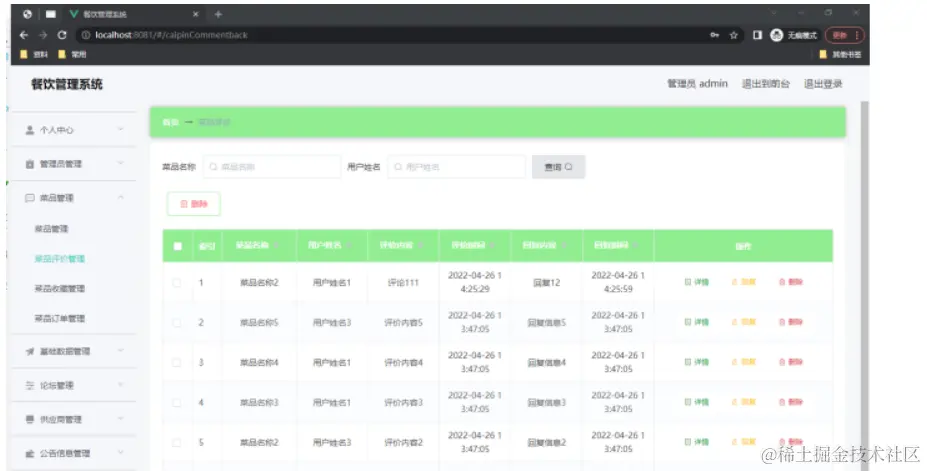
Task: Go back using browser back arrow
Action: [x=24, y=35]
